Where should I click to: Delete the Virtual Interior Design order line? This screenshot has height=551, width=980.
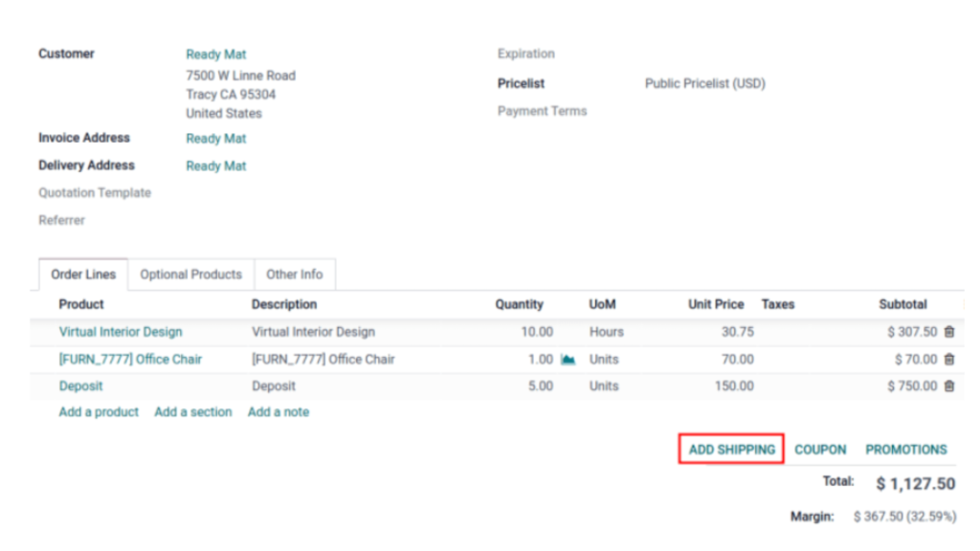point(948,332)
